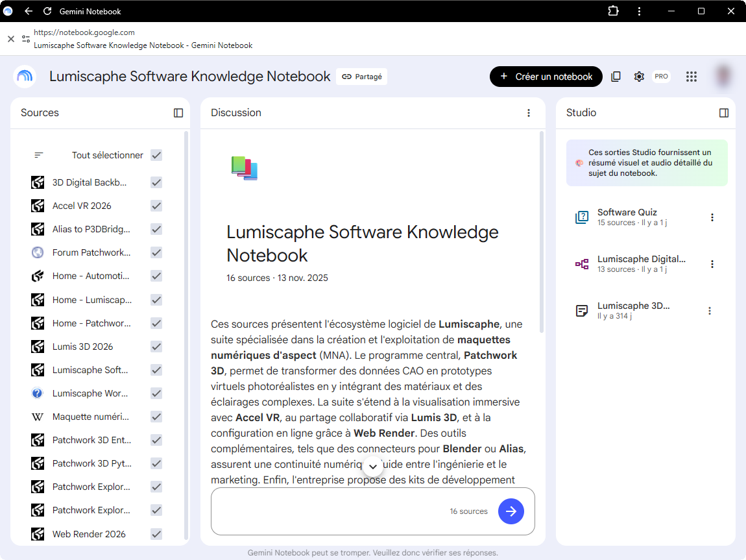Image resolution: width=746 pixels, height=560 pixels.
Task: Open the Home - Patchwor... source
Action: [x=91, y=323]
